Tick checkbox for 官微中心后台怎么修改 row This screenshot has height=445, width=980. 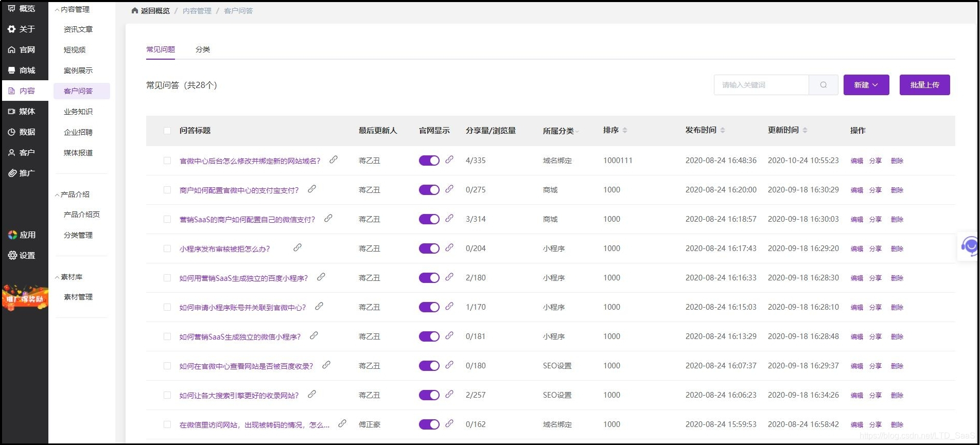coord(167,161)
